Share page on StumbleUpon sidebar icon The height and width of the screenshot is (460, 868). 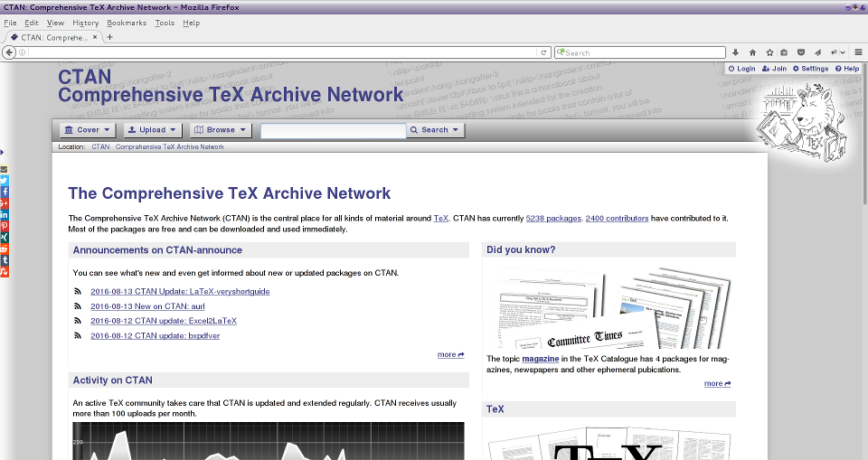[x=4, y=271]
